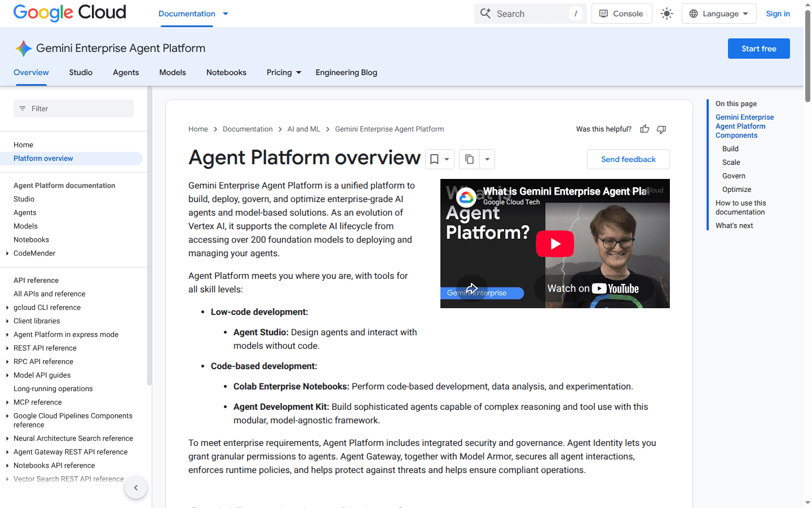
Task: Bookmark this page with the bookmark icon
Action: [x=434, y=159]
